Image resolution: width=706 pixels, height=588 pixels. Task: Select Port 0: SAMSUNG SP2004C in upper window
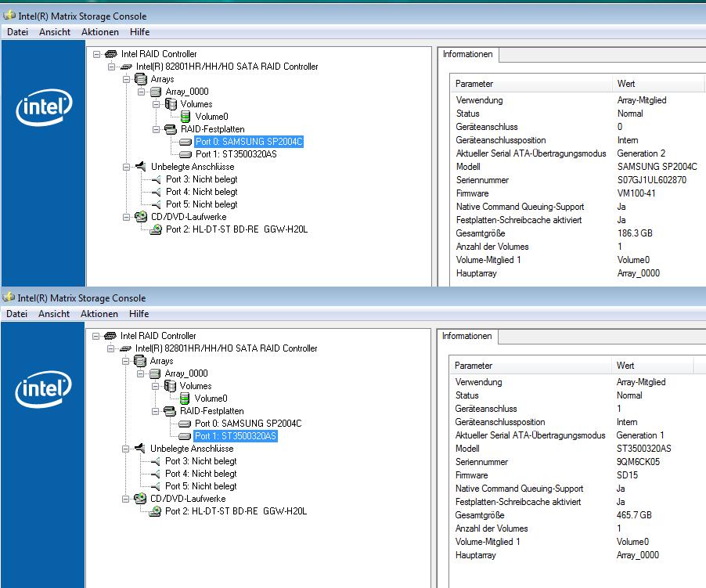(x=249, y=142)
